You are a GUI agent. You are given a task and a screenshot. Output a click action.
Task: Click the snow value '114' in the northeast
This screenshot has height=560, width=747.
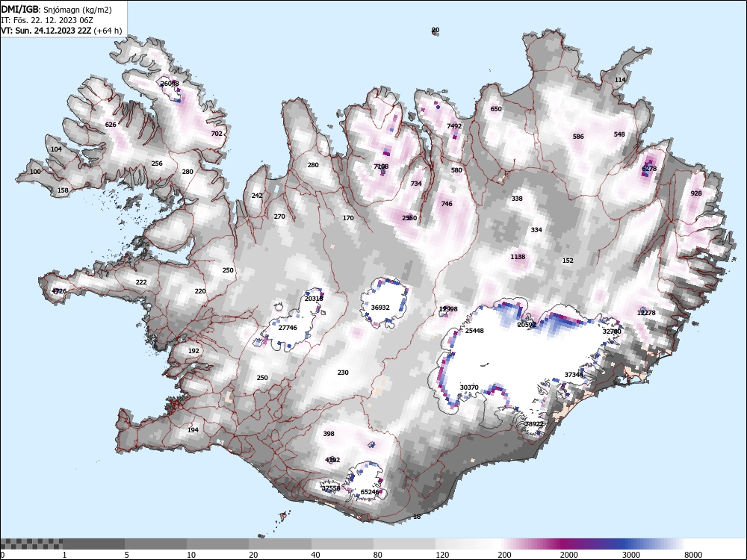pyautogui.click(x=620, y=80)
